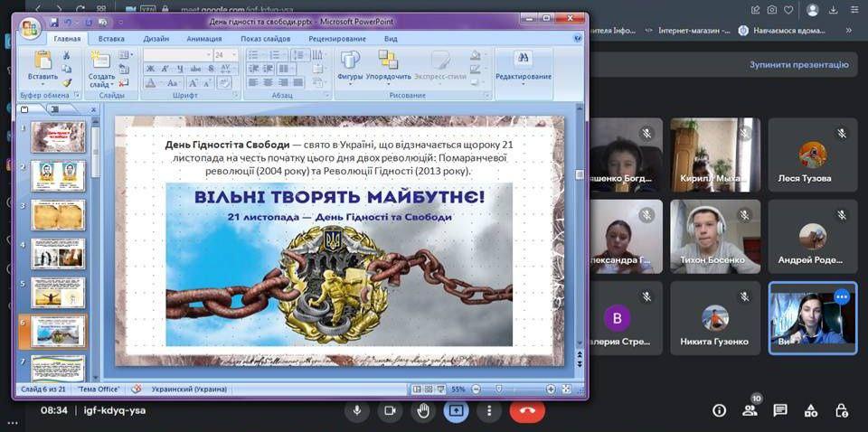Open Абзац dialog launcher
The width and height of the screenshot is (868, 432).
click(x=327, y=96)
